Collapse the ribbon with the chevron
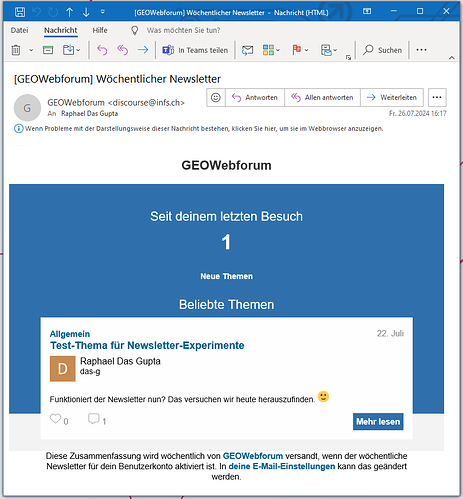The image size is (463, 499). [x=452, y=58]
